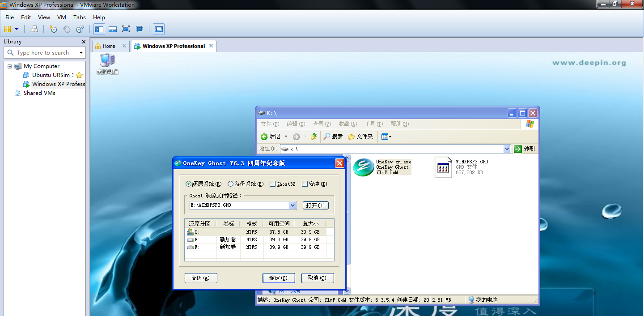Collapse the My Computer tree node
This screenshot has height=316, width=644.
[x=9, y=66]
